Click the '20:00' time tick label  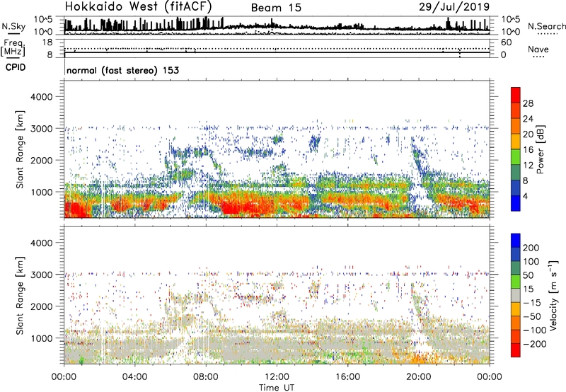[418, 377]
